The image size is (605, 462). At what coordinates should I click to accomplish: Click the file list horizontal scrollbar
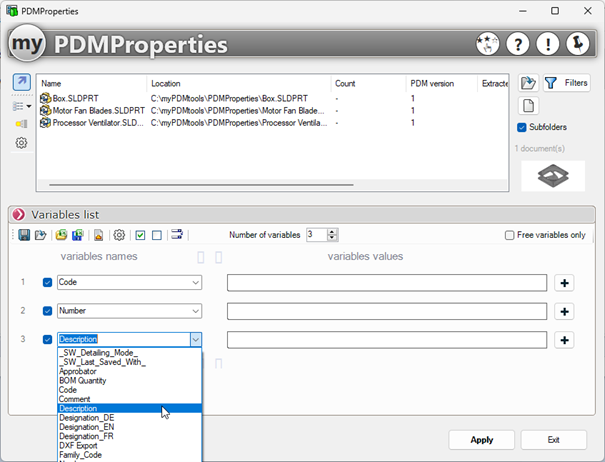tap(201, 185)
